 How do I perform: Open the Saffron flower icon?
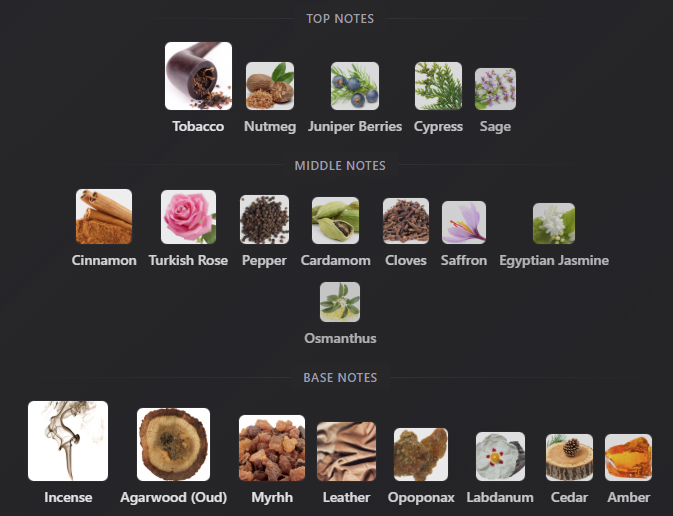click(x=464, y=222)
